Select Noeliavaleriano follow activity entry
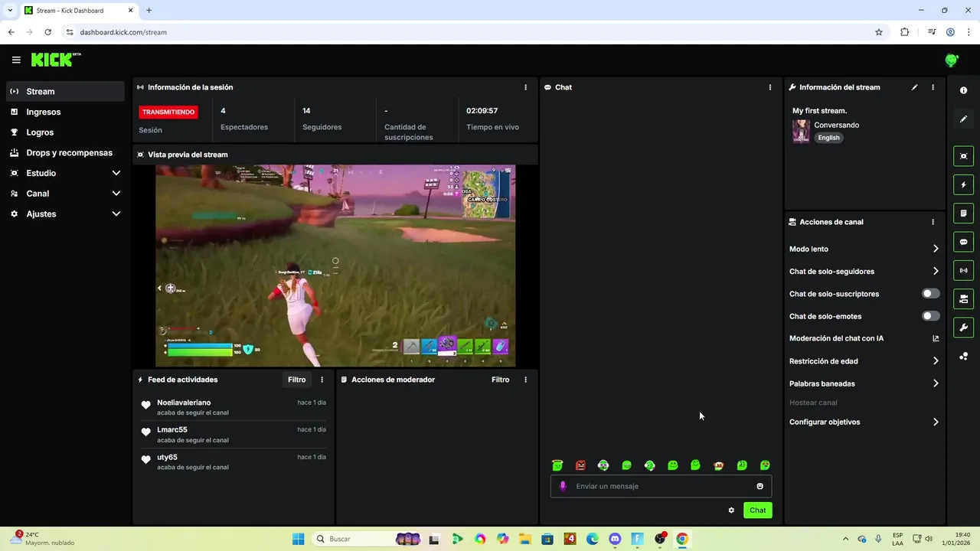The image size is (980, 551). point(234,407)
